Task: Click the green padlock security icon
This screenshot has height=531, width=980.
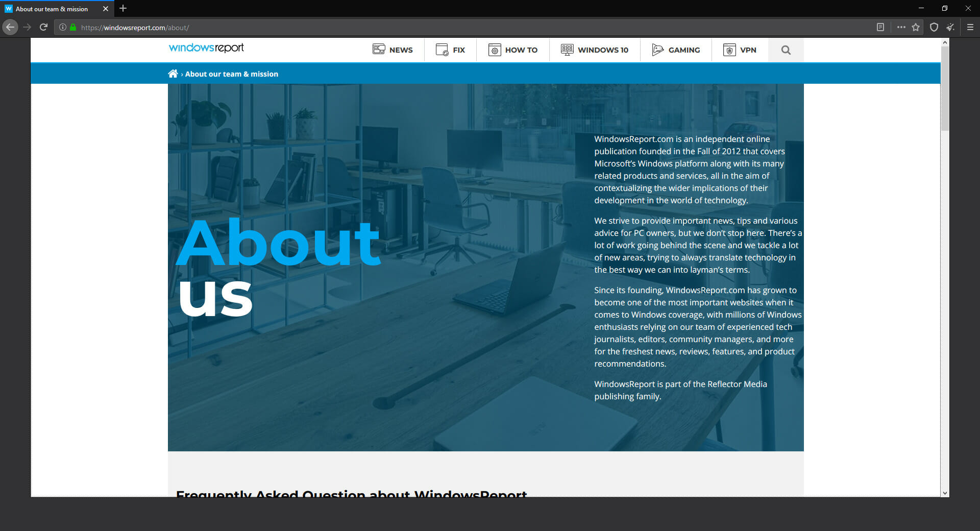Action: (x=73, y=27)
